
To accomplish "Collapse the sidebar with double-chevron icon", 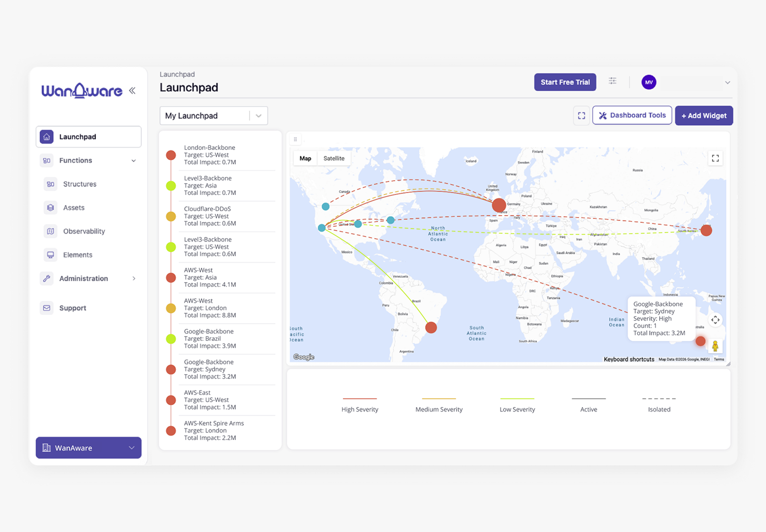I will [132, 91].
